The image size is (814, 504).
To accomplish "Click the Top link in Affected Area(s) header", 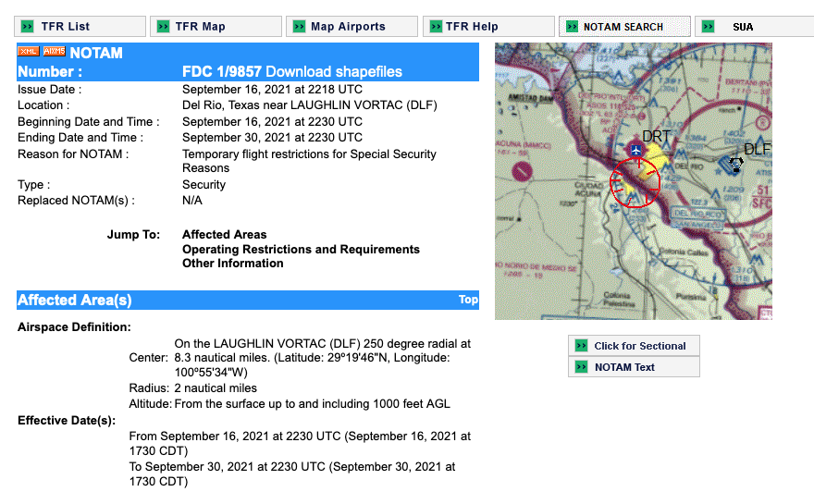I will (x=468, y=300).
